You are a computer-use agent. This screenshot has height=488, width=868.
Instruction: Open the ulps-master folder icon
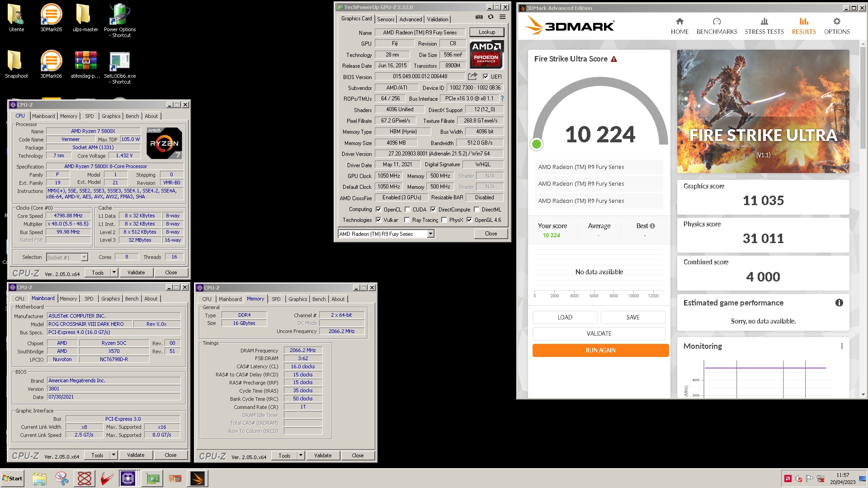coord(85,17)
